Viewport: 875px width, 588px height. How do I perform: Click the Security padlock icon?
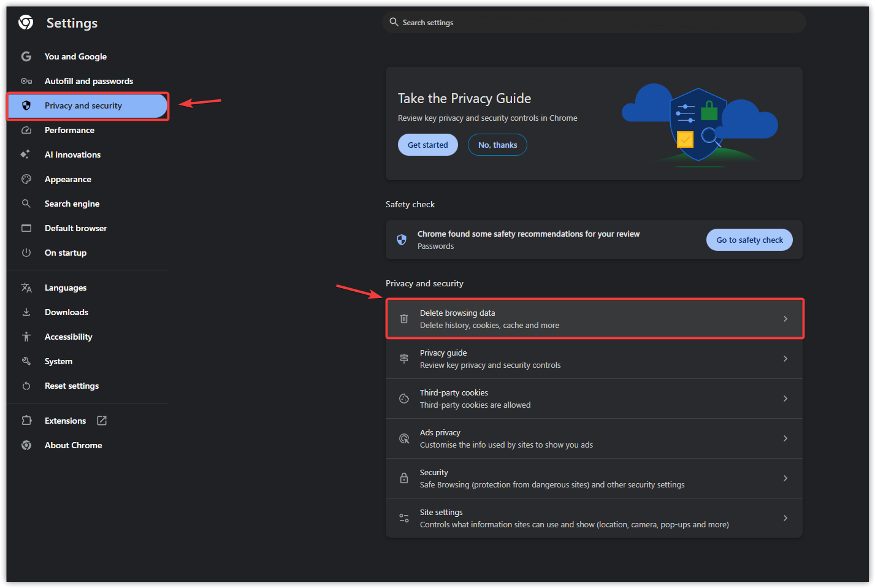click(x=404, y=478)
